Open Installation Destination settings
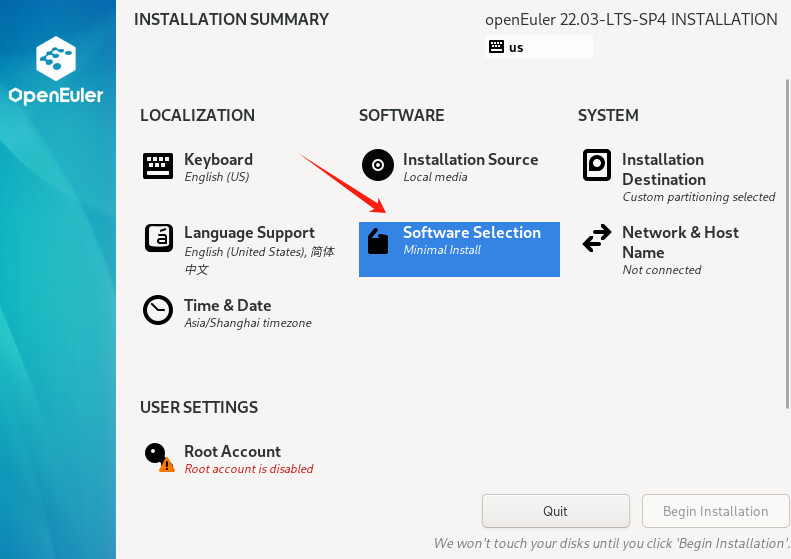The width and height of the screenshot is (791, 559). point(679,177)
